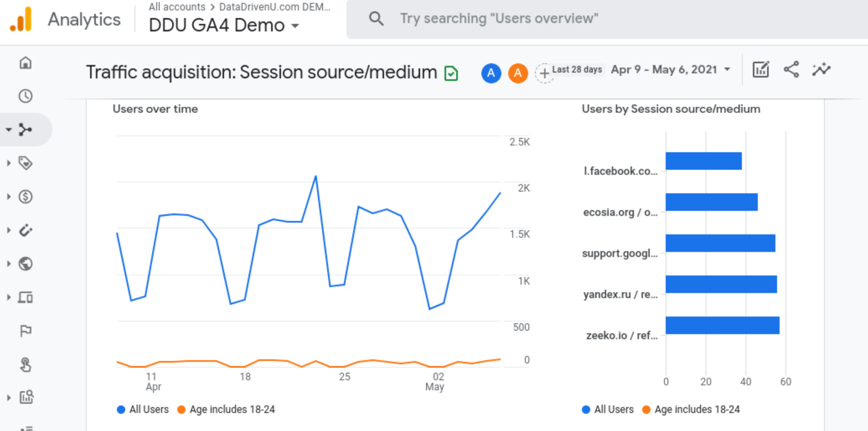Open the Insights sparkline icon
Screen dimensions: 868x431
pos(821,70)
